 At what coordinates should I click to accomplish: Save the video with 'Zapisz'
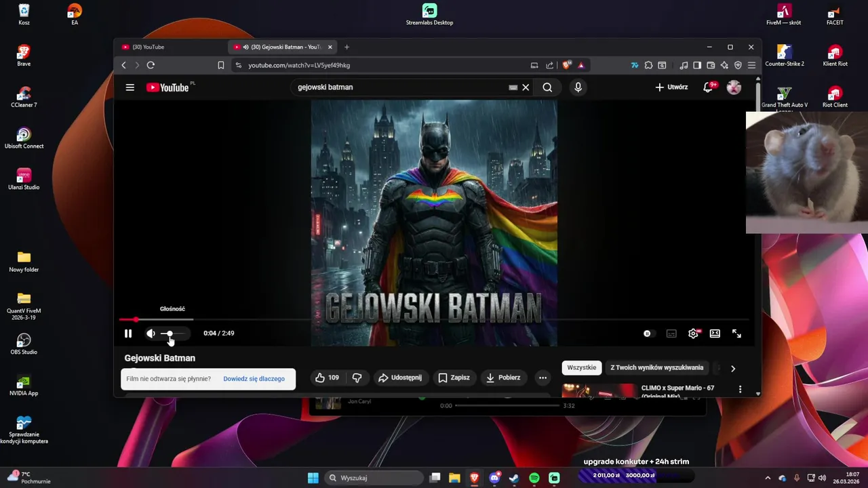(x=454, y=378)
